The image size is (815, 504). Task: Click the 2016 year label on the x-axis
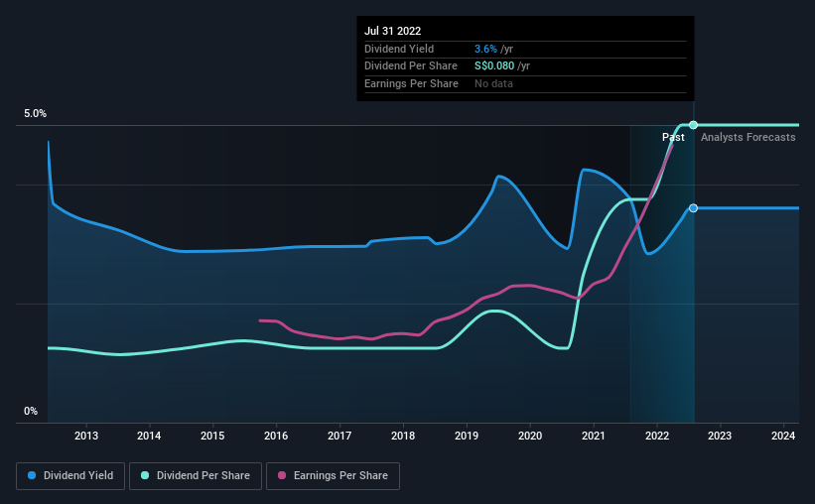pyautogui.click(x=276, y=436)
